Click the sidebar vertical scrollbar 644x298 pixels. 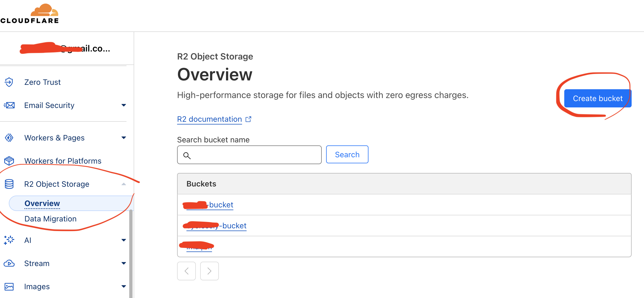tap(131, 253)
